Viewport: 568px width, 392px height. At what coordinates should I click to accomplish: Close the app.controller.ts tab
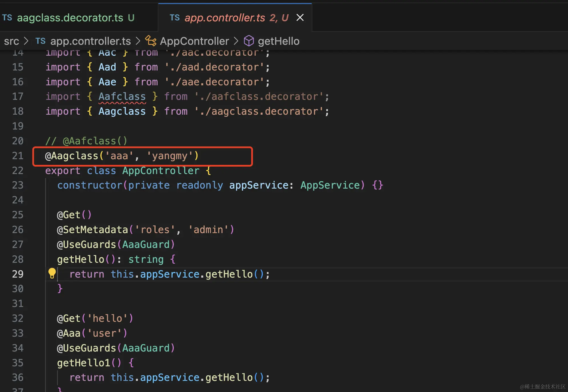pyautogui.click(x=300, y=18)
